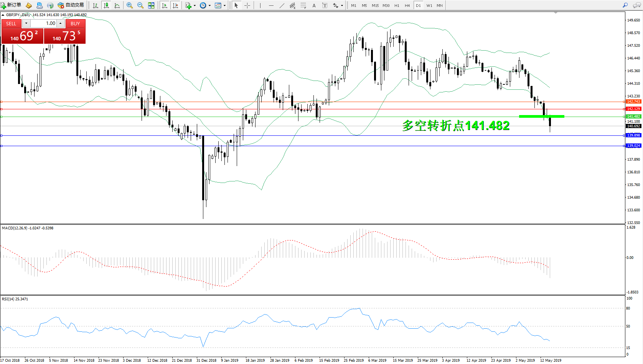
Task: Switch timeframe to H4
Action: (407, 5)
